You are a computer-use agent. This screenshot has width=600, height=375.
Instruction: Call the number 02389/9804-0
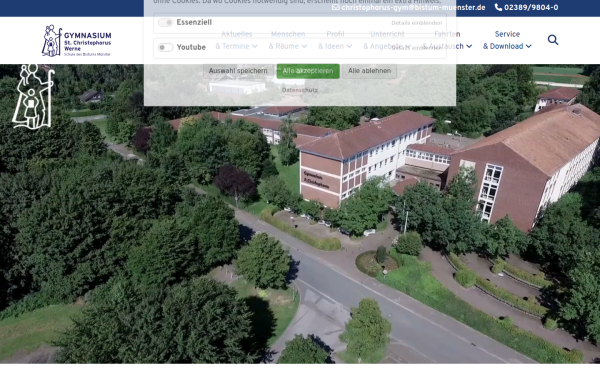[531, 8]
